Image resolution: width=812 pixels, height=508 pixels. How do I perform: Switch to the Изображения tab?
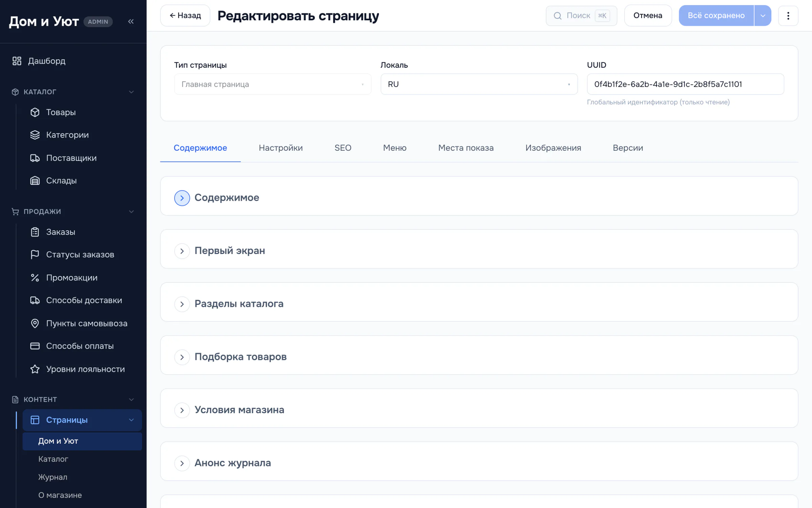(x=553, y=148)
